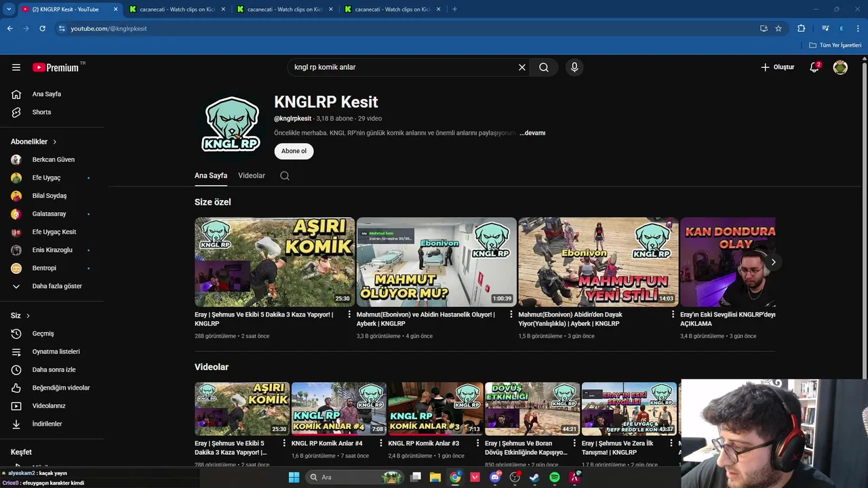Image resolution: width=868 pixels, height=488 pixels.
Task: Click the browser address bar URL
Action: [x=108, y=28]
